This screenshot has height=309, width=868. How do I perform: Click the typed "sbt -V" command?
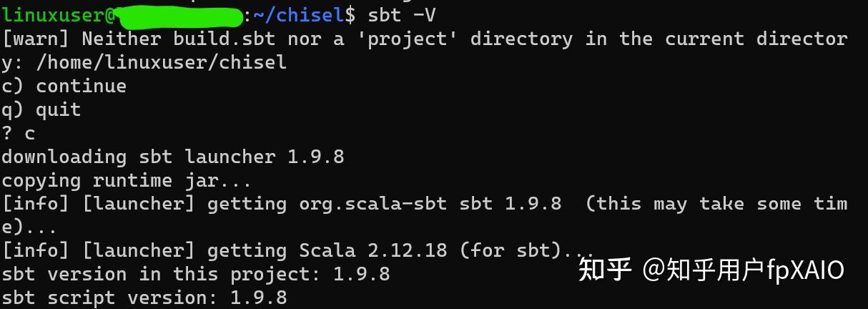pos(401,14)
